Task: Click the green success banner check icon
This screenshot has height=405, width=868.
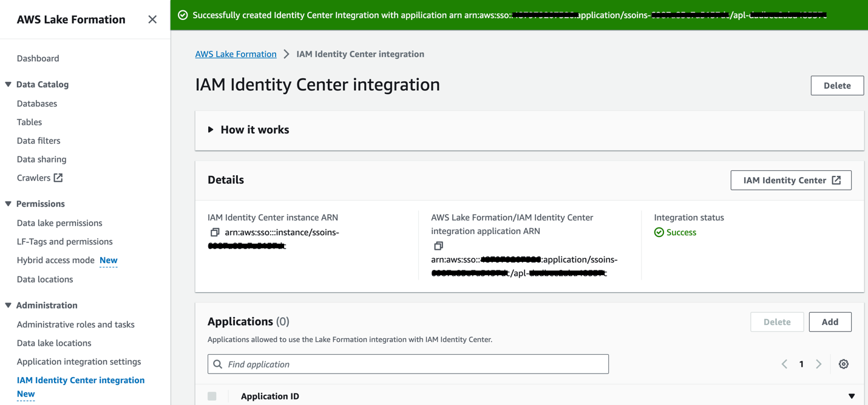Action: point(183,15)
